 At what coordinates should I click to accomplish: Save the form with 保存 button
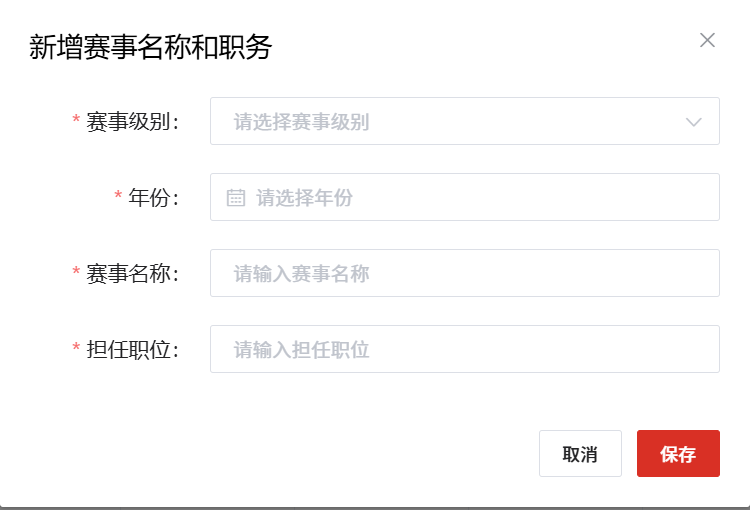pyautogui.click(x=678, y=454)
